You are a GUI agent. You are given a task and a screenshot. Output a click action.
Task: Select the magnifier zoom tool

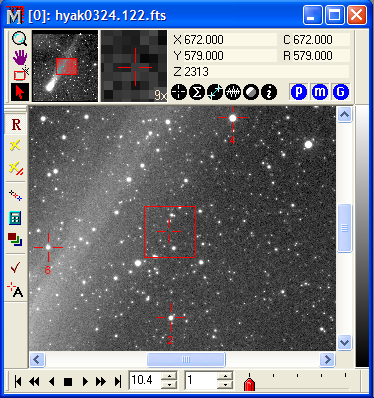tap(20, 39)
